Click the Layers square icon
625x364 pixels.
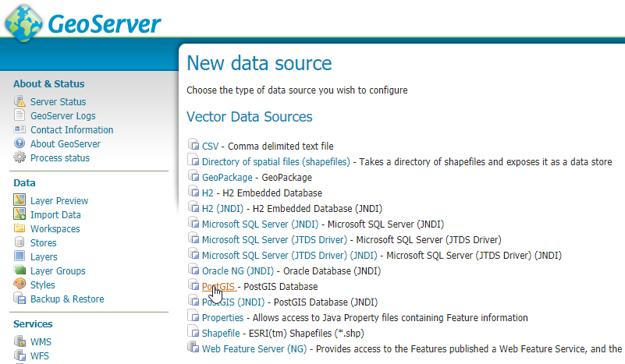point(20,256)
